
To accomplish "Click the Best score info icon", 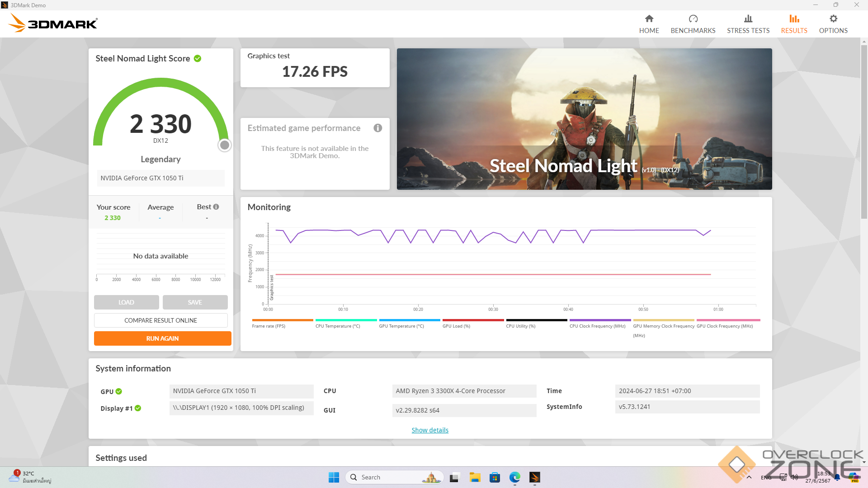I will tap(216, 207).
